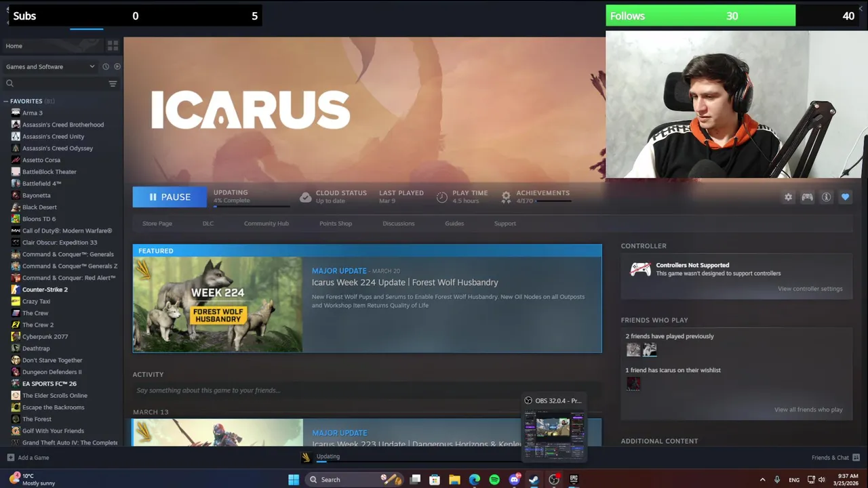This screenshot has height=488, width=868.
Task: Show hidden system tray icons chevron
Action: tap(762, 479)
